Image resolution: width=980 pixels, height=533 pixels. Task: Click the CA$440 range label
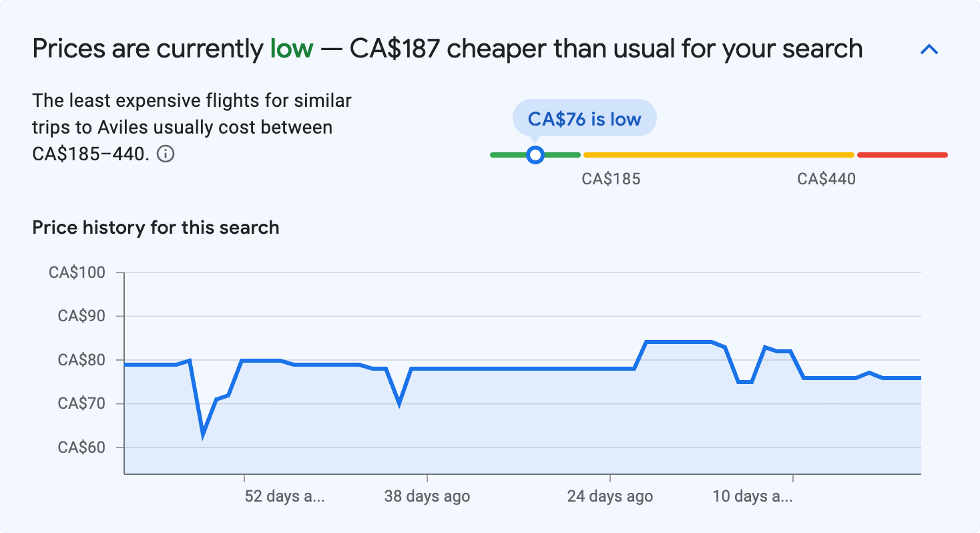(x=826, y=179)
